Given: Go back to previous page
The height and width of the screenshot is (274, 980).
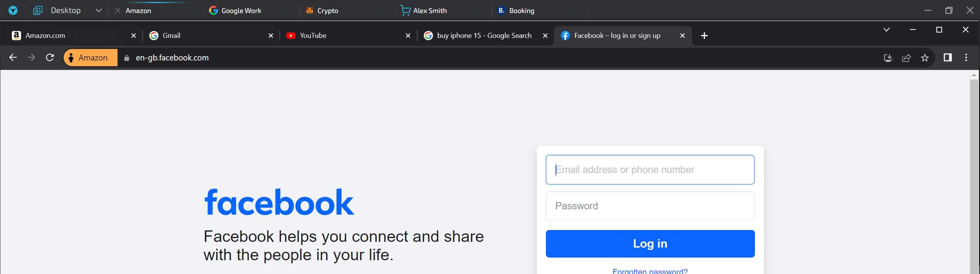Looking at the screenshot, I should click(13, 58).
